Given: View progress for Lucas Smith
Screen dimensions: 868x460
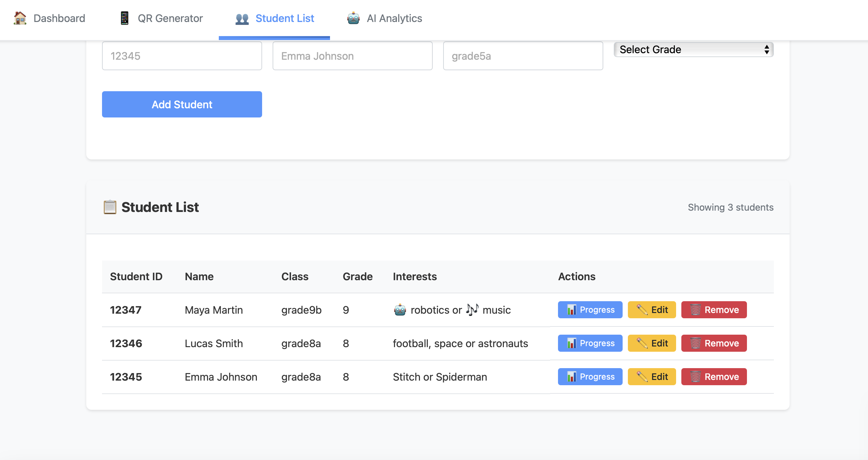Looking at the screenshot, I should pyautogui.click(x=590, y=343).
